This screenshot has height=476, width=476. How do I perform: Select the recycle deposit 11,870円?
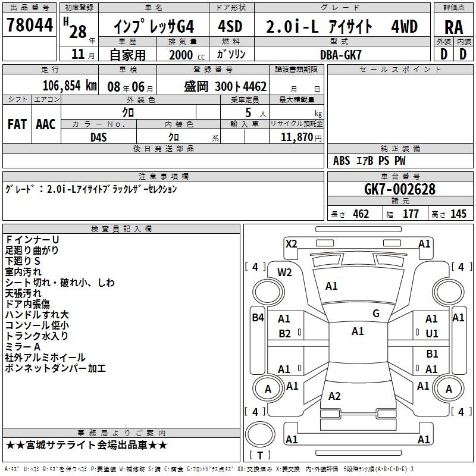point(301,137)
